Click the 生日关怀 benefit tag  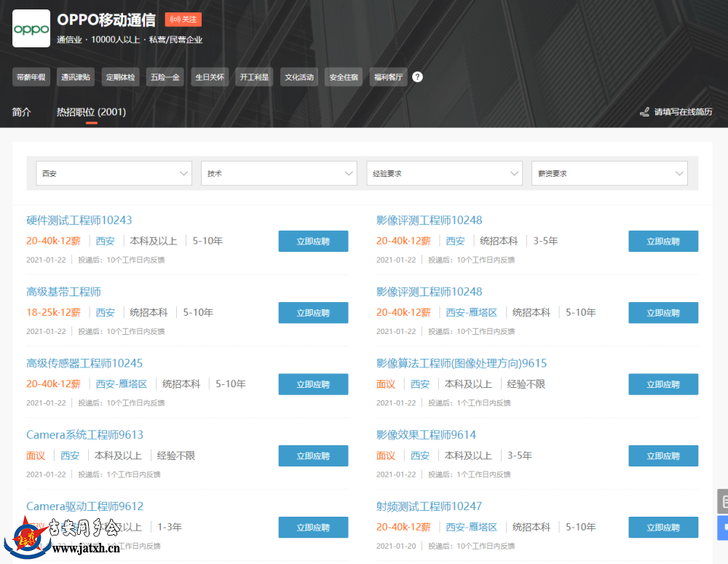click(210, 77)
